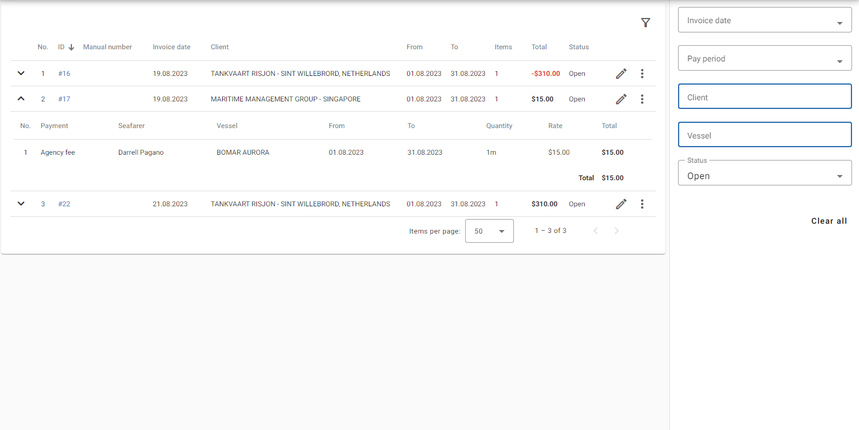The height and width of the screenshot is (430, 859).
Task: Edit invoice #22 with pencil icon
Action: (621, 204)
